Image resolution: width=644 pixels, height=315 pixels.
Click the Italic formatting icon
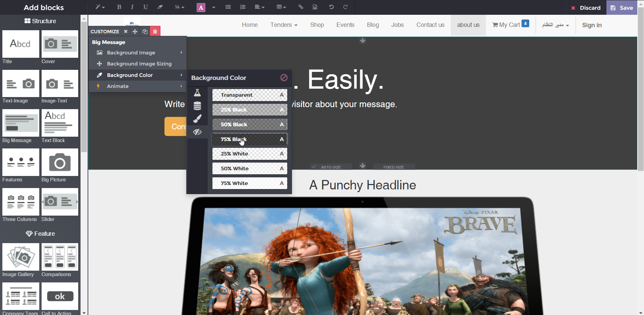pyautogui.click(x=132, y=7)
